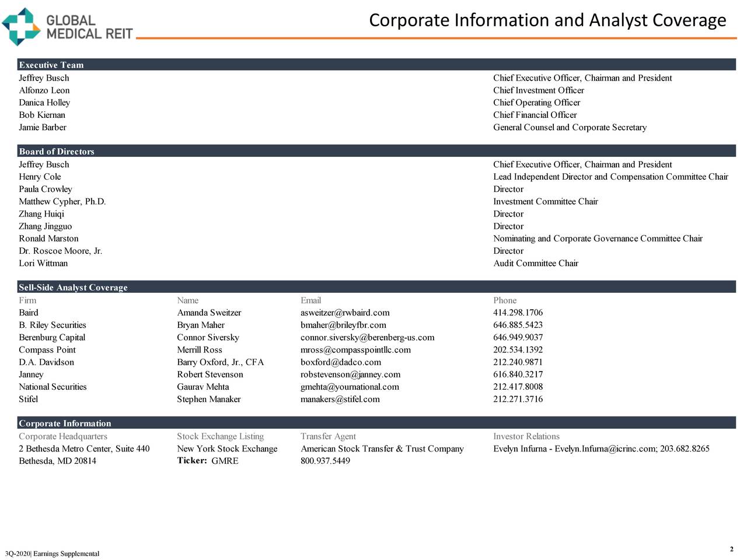Click the Global Medical REIT logo

(x=67, y=26)
